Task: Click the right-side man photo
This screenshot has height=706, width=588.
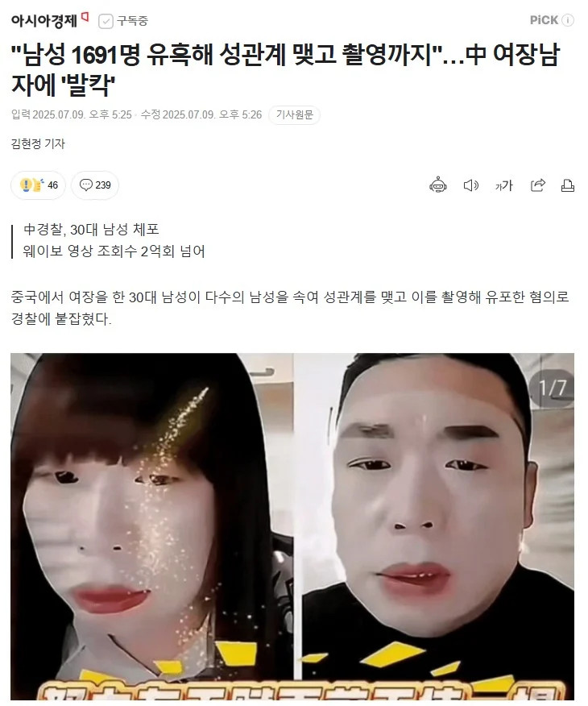Action: 435,526
